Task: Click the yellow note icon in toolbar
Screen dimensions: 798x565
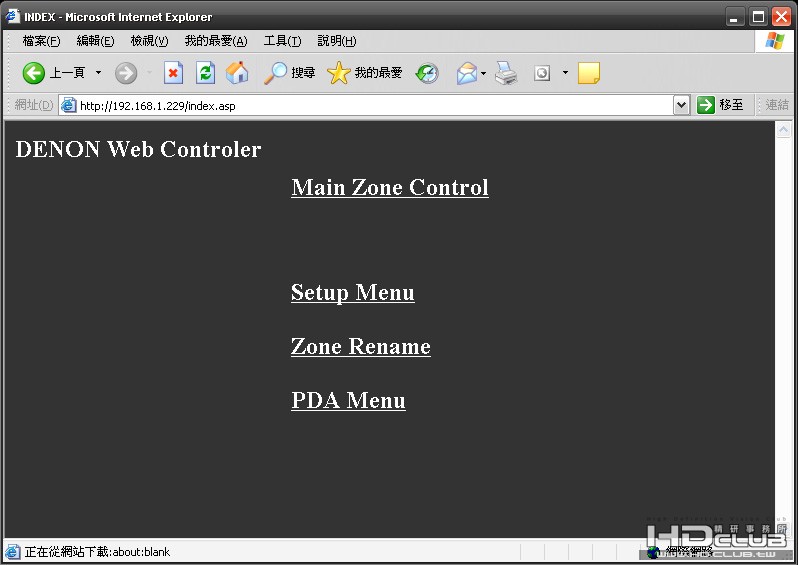Action: click(589, 73)
